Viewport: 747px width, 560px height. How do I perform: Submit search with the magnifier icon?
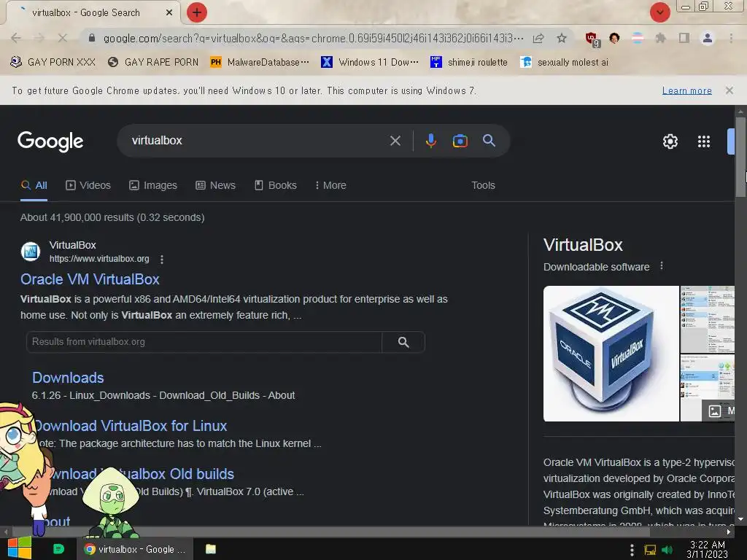(x=489, y=141)
